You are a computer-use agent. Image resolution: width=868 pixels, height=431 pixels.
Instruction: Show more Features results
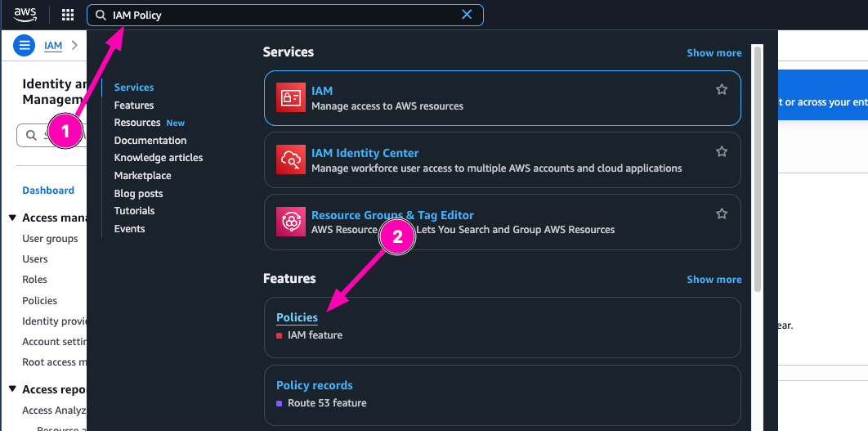(714, 280)
